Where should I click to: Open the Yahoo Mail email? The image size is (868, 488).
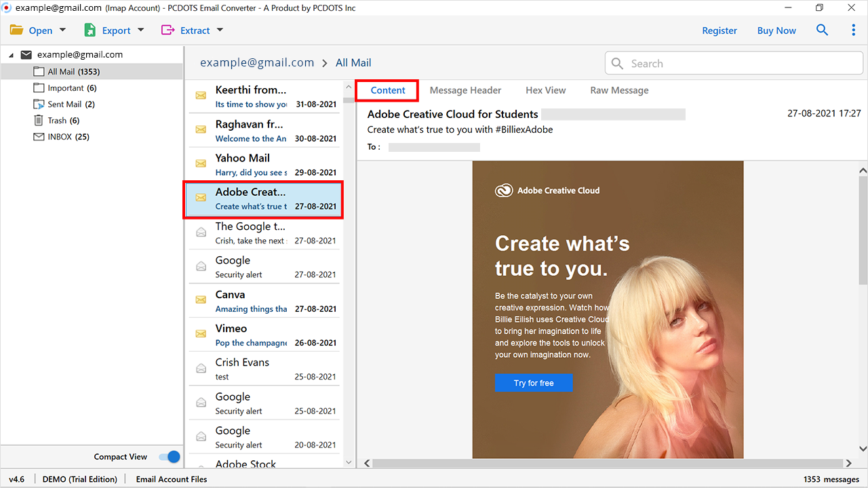click(x=264, y=165)
